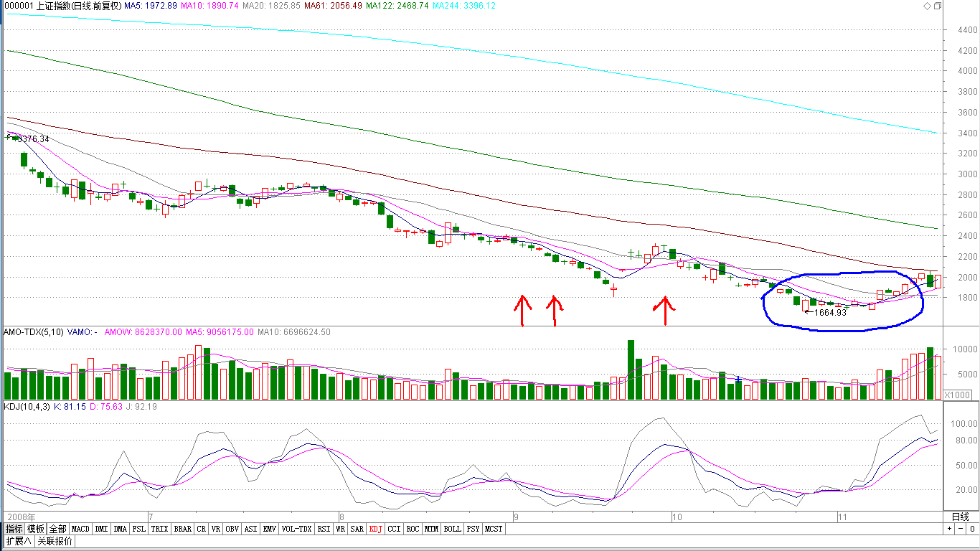
Task: Open the 关联报价 tab
Action: (x=55, y=541)
